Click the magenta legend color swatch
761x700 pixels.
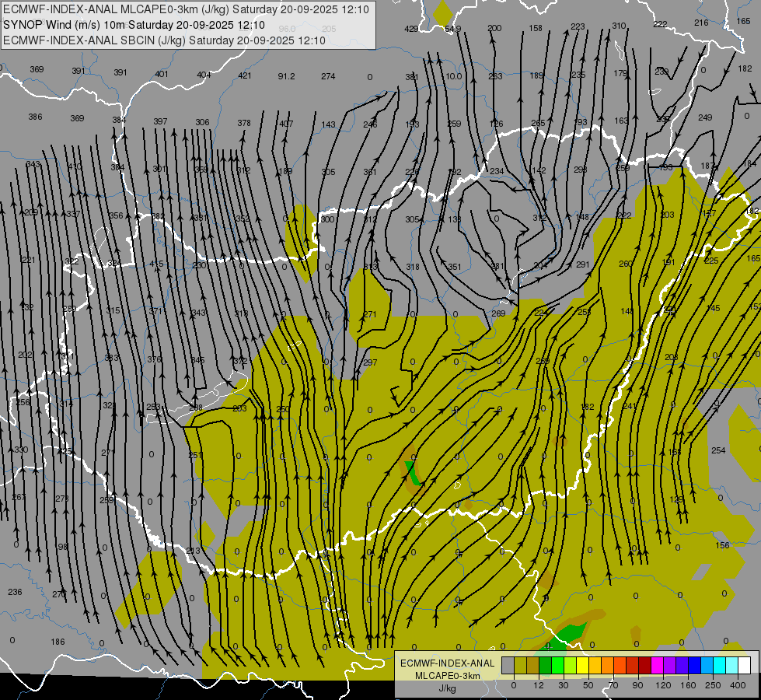tap(658, 665)
